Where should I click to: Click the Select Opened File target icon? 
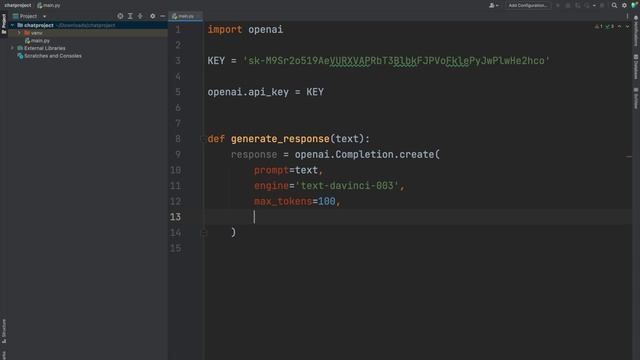(x=120, y=16)
